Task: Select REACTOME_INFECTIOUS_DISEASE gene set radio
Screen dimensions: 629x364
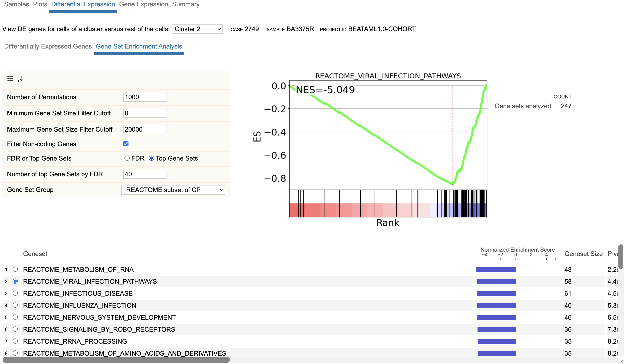Action: [x=15, y=293]
